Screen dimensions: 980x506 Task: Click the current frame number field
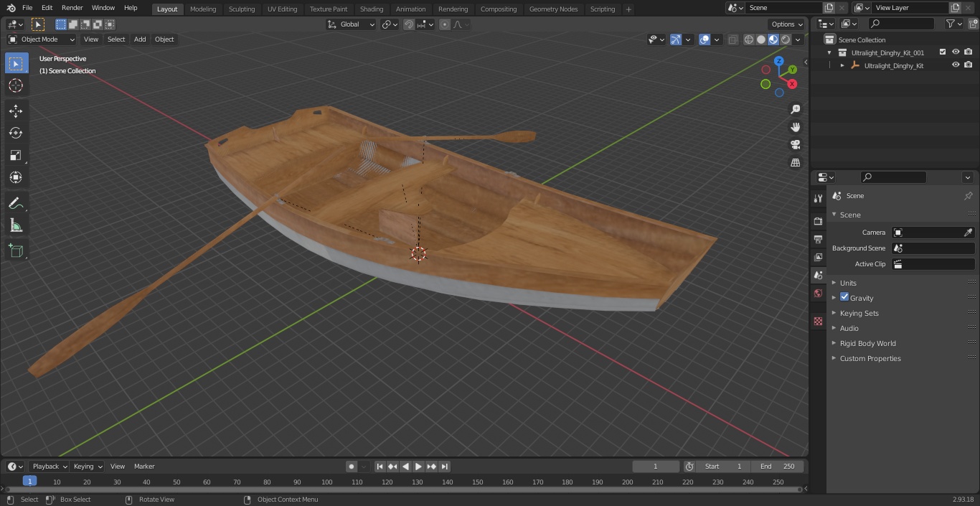coord(656,467)
